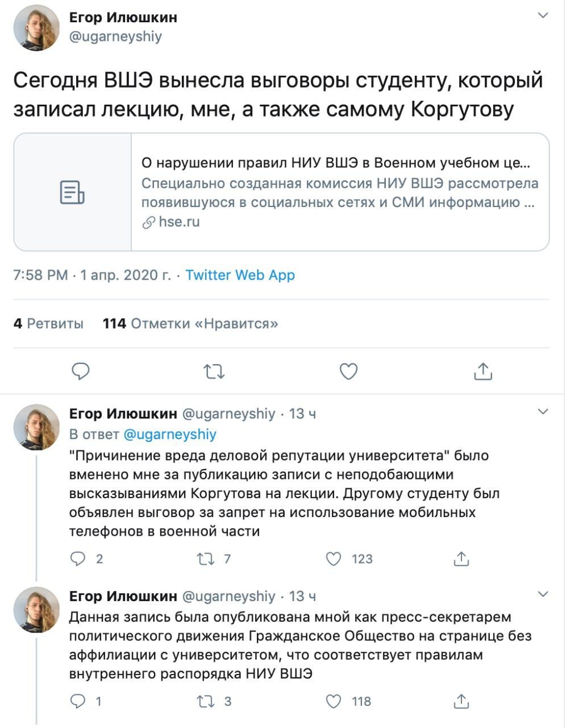
Task: Retweet the main tweet
Action: [214, 371]
